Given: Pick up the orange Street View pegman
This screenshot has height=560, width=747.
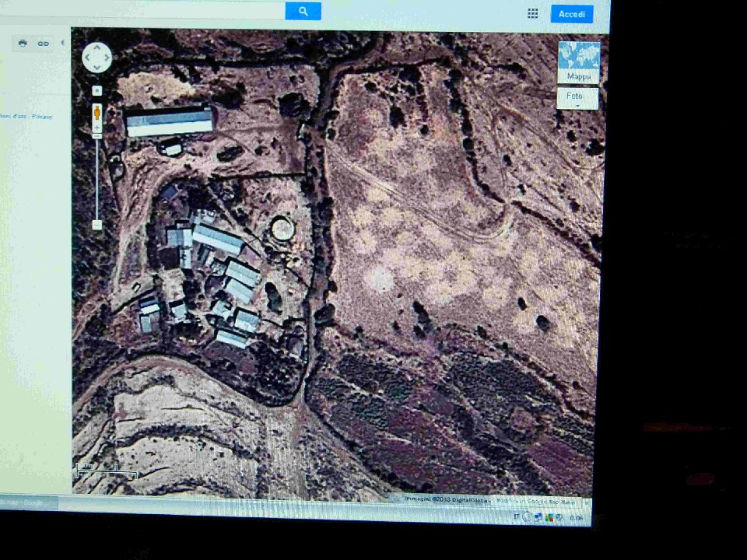Looking at the screenshot, I should (97, 113).
